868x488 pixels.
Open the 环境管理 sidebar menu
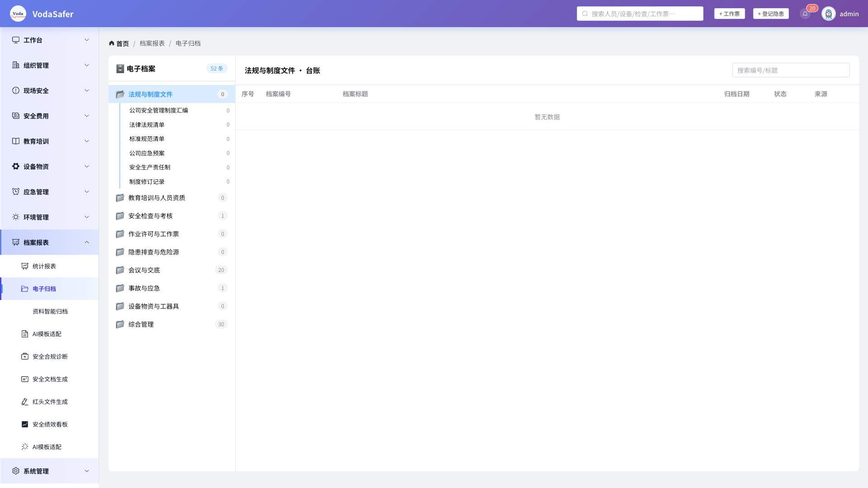pos(50,217)
